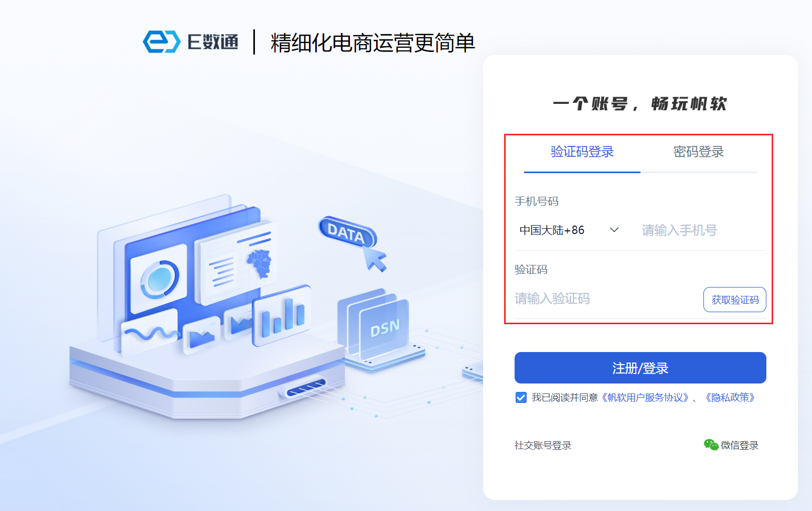The image size is (812, 511).
Task: Click the chevron next to +86
Action: (x=614, y=230)
